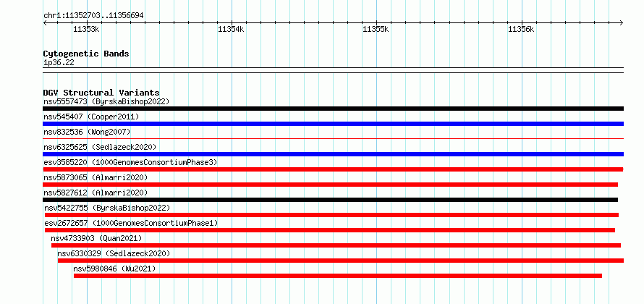
Task: Click the ruler's left arrowhead
Action: click(x=45, y=22)
